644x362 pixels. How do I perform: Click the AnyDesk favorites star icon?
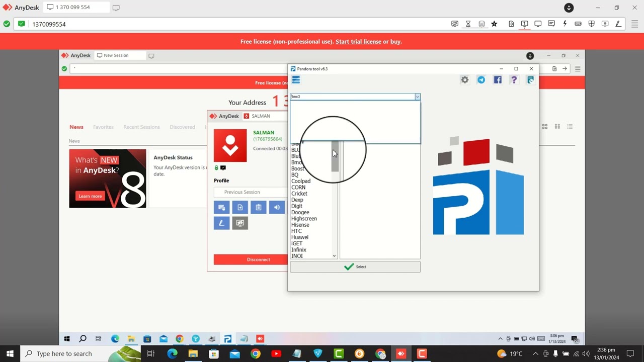494,24
